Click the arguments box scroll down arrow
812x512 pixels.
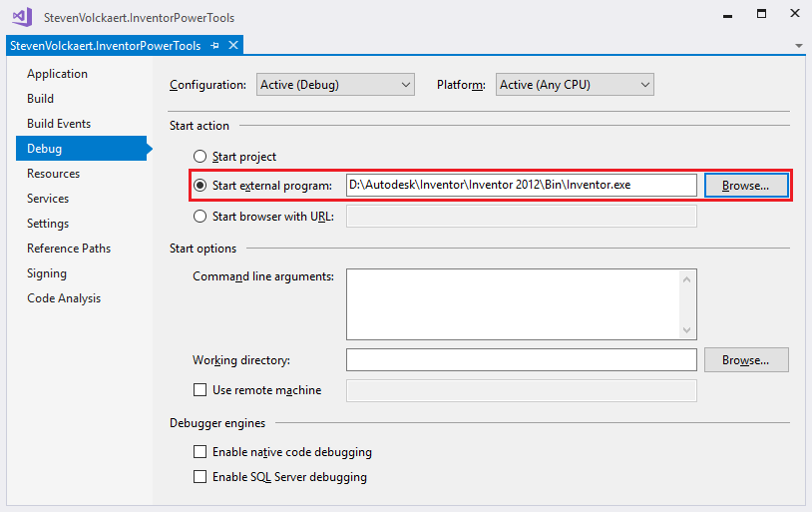point(686,329)
